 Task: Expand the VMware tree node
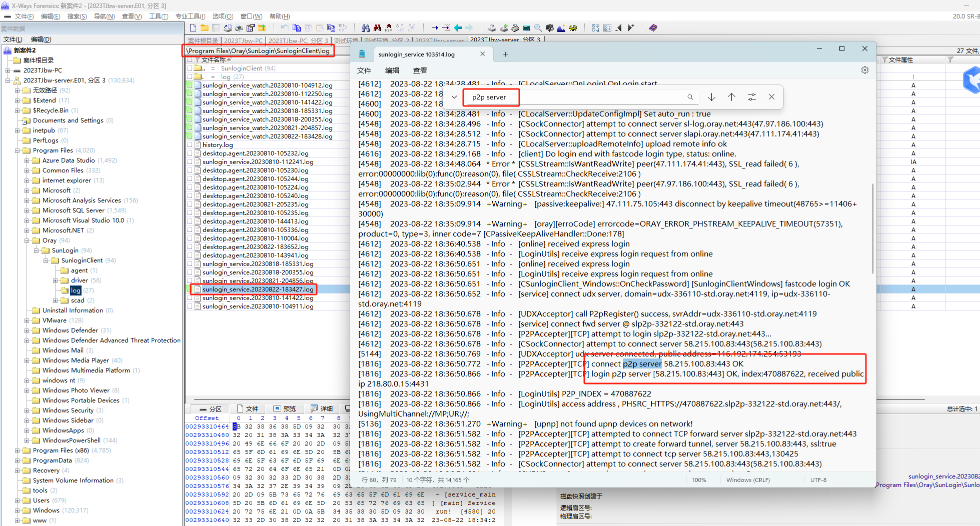27,320
